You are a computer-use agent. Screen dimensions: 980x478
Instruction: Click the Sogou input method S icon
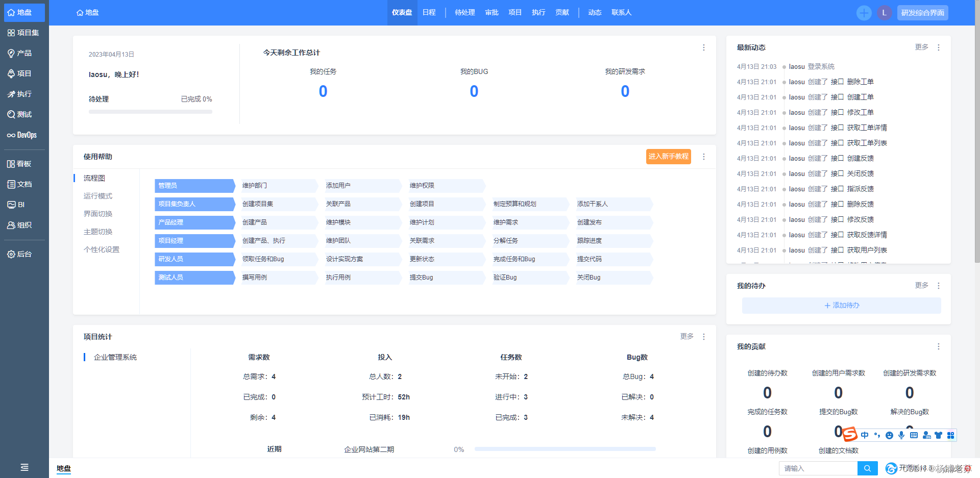(849, 435)
